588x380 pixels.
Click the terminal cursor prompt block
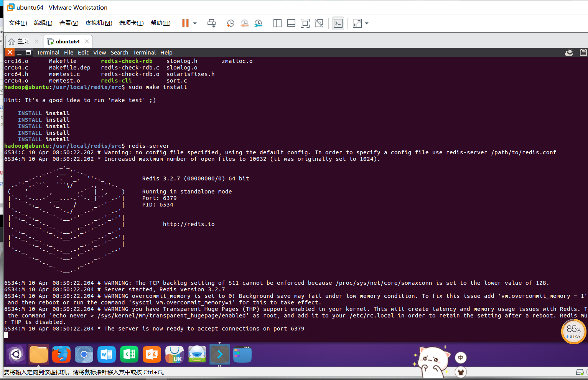6,335
